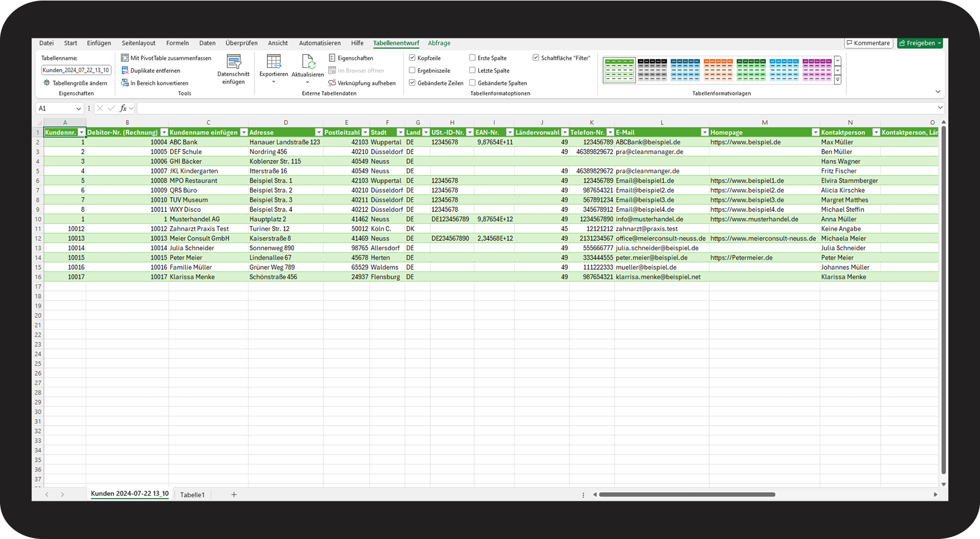The image size is (980, 539).
Task: Choose In Bereich konvertieren
Action: pos(155,83)
